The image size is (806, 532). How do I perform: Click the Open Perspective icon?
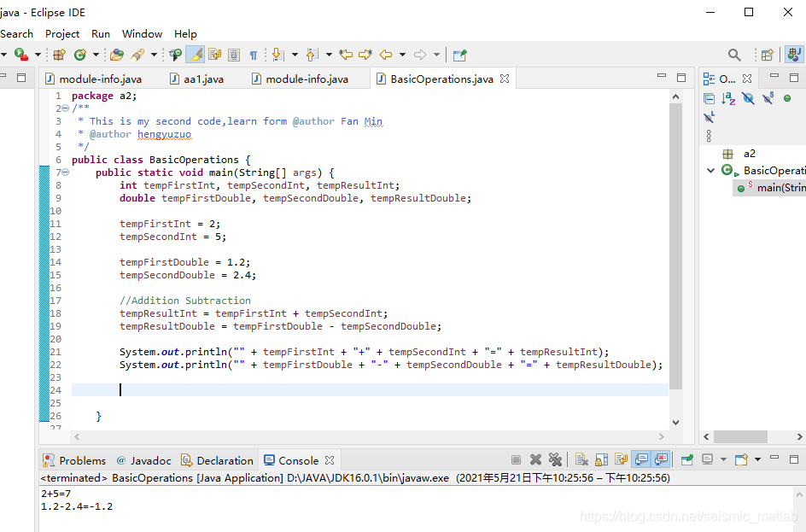pyautogui.click(x=768, y=55)
